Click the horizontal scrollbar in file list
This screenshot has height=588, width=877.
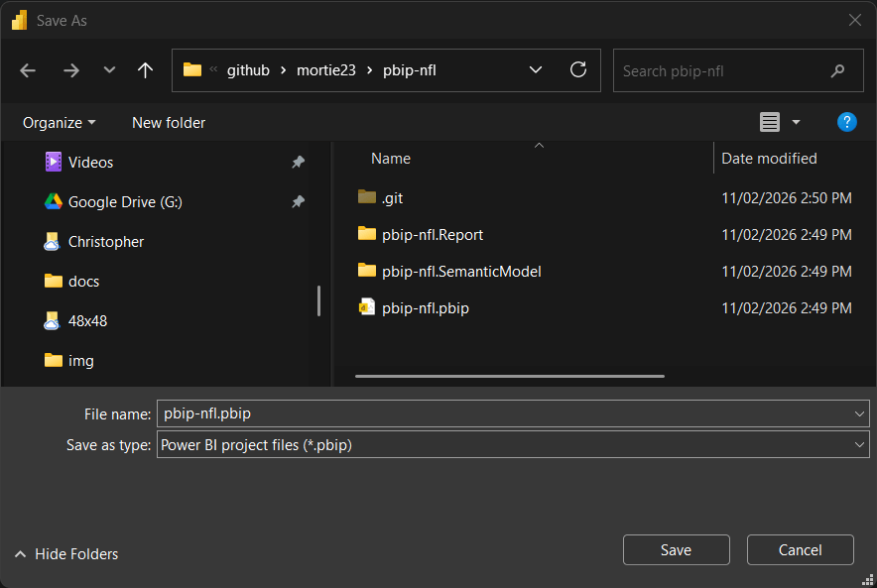(509, 376)
